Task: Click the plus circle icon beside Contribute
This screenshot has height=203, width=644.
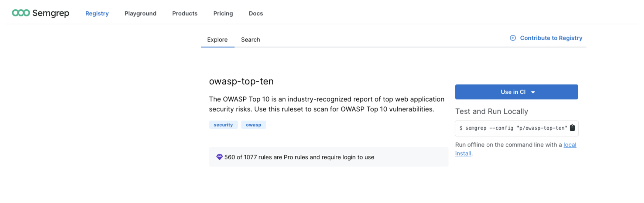Action: click(513, 38)
